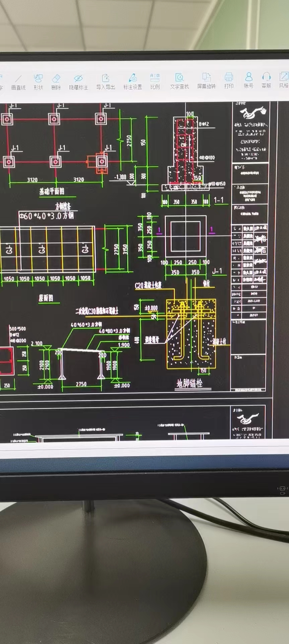Click the Φ60*40*3.0方钢 annotation
The image size is (289, 644).
(46, 215)
